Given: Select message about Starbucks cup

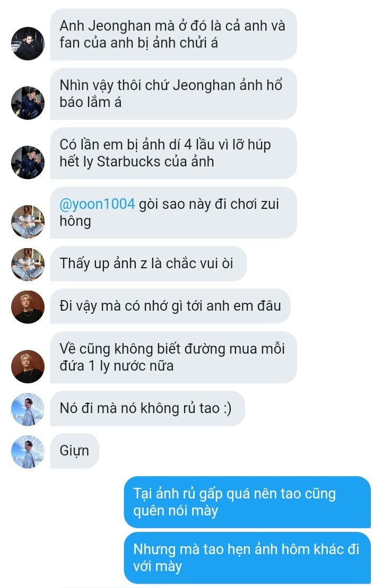Looking at the screenshot, I should click(173, 153).
